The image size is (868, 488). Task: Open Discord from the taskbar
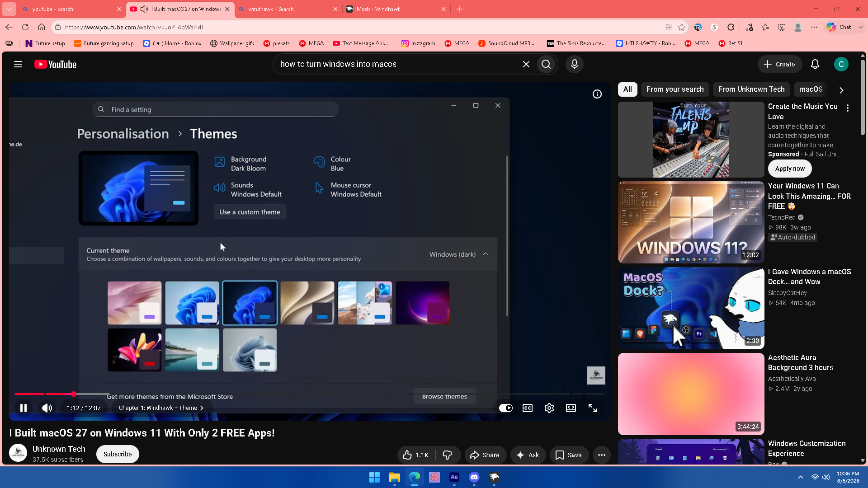(x=474, y=477)
